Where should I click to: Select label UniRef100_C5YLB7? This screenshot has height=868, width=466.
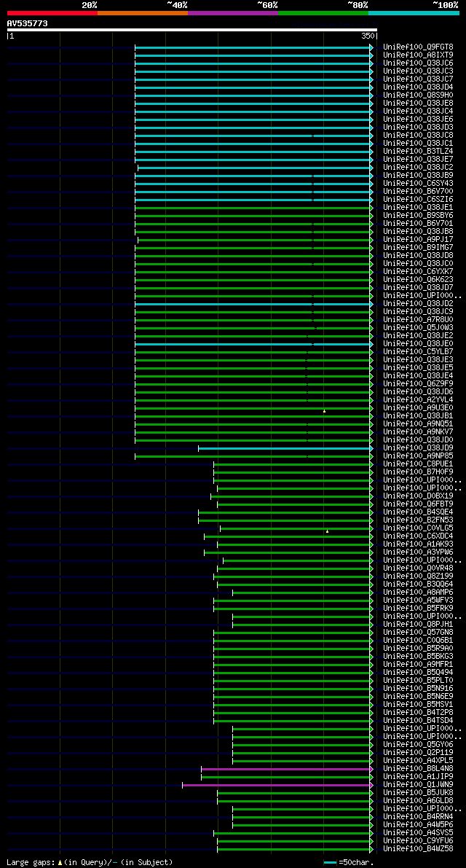[x=418, y=352]
